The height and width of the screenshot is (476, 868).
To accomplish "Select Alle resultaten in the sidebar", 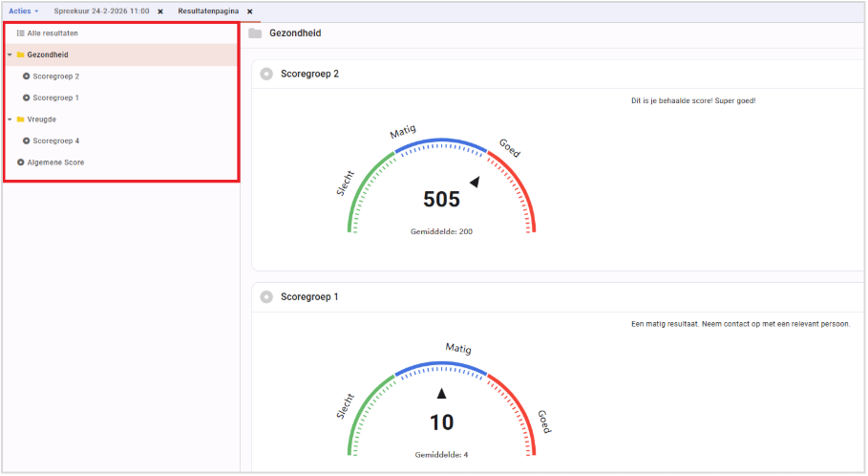I will (53, 33).
